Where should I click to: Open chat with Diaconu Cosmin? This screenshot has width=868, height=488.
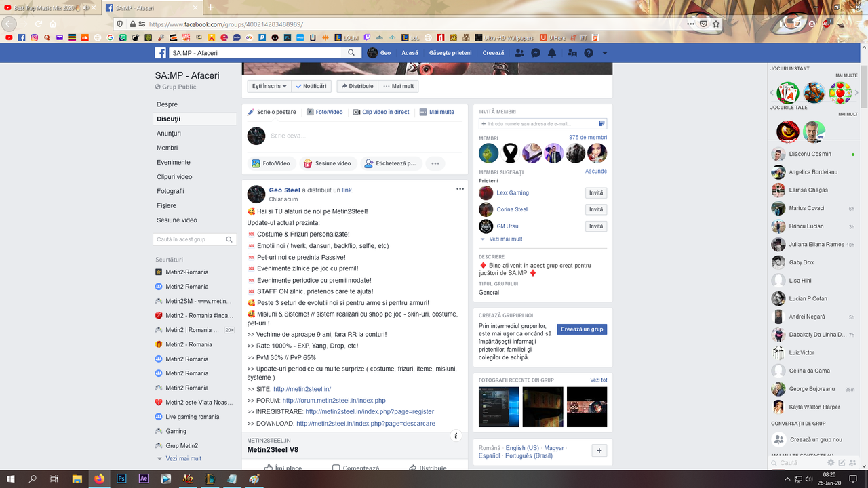point(814,154)
